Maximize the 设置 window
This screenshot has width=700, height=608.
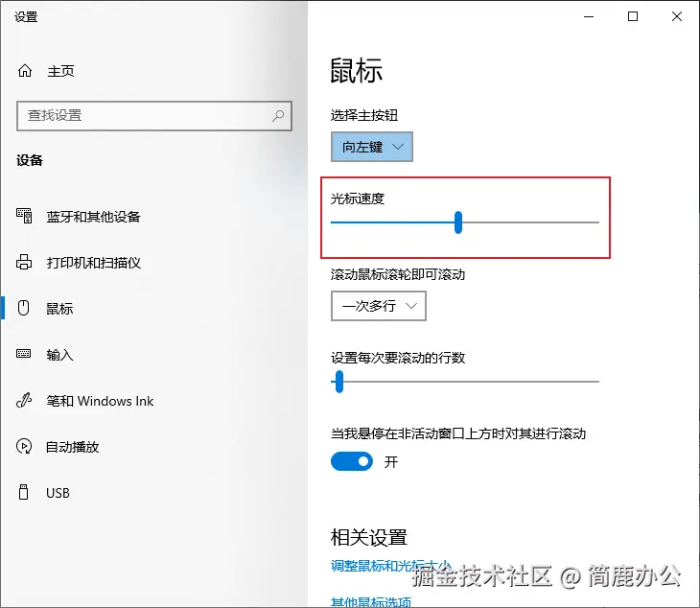pyautogui.click(x=633, y=16)
